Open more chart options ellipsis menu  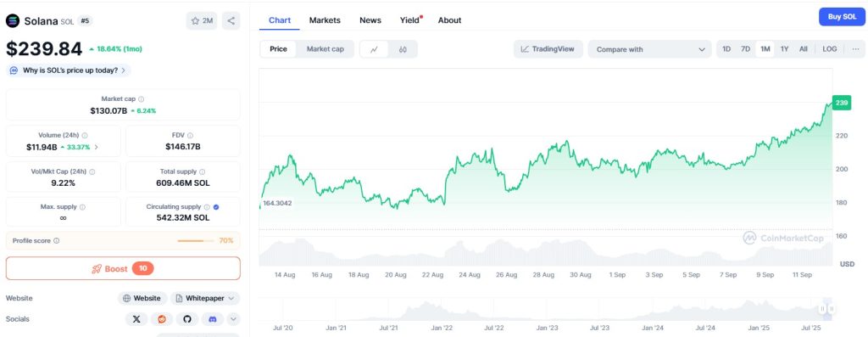pyautogui.click(x=856, y=48)
